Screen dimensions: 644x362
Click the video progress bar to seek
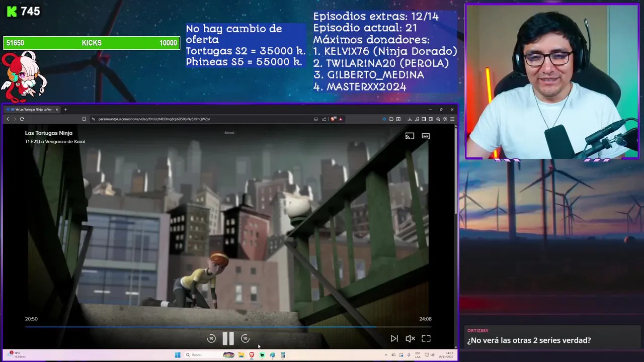point(228,327)
